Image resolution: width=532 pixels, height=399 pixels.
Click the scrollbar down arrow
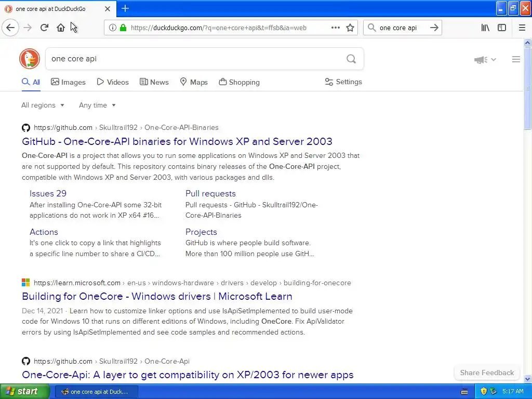527,379
